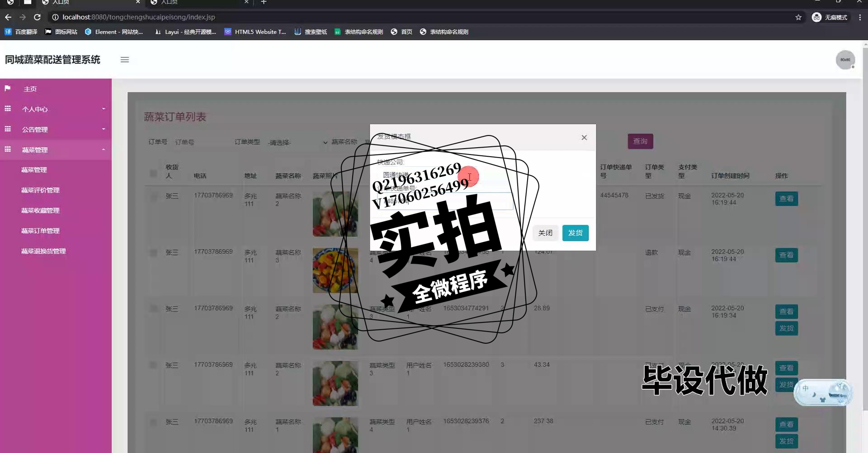Click the blue 发货 button in modal
The width and height of the screenshot is (868, 453).
coord(576,233)
